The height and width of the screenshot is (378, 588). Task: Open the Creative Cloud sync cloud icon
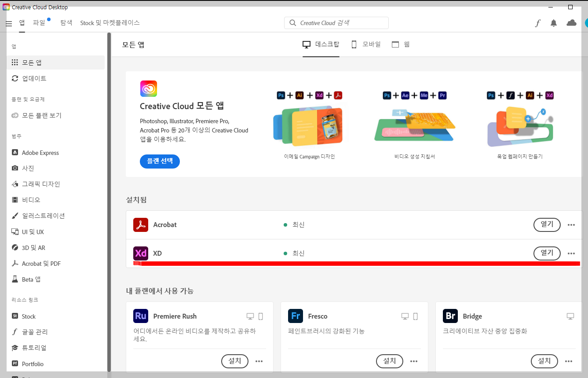(x=571, y=22)
